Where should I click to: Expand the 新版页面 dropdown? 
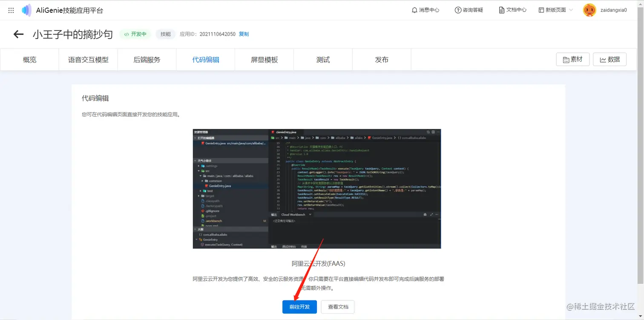tap(556, 10)
